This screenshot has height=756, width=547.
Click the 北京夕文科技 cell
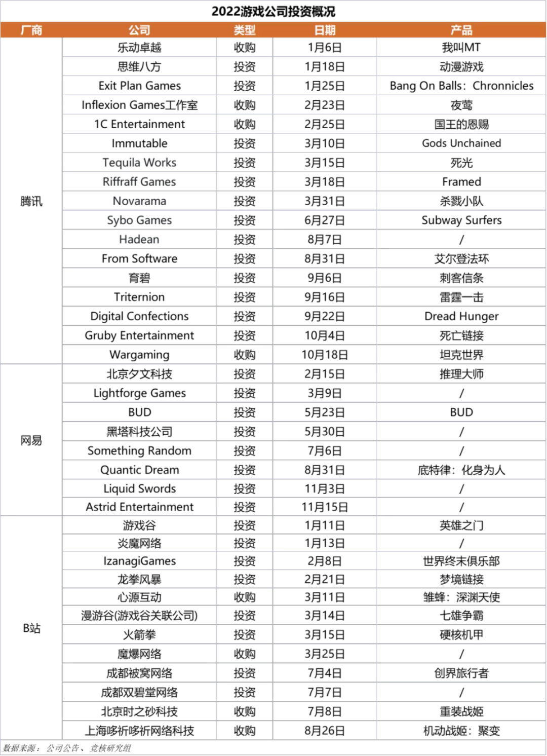point(139,374)
